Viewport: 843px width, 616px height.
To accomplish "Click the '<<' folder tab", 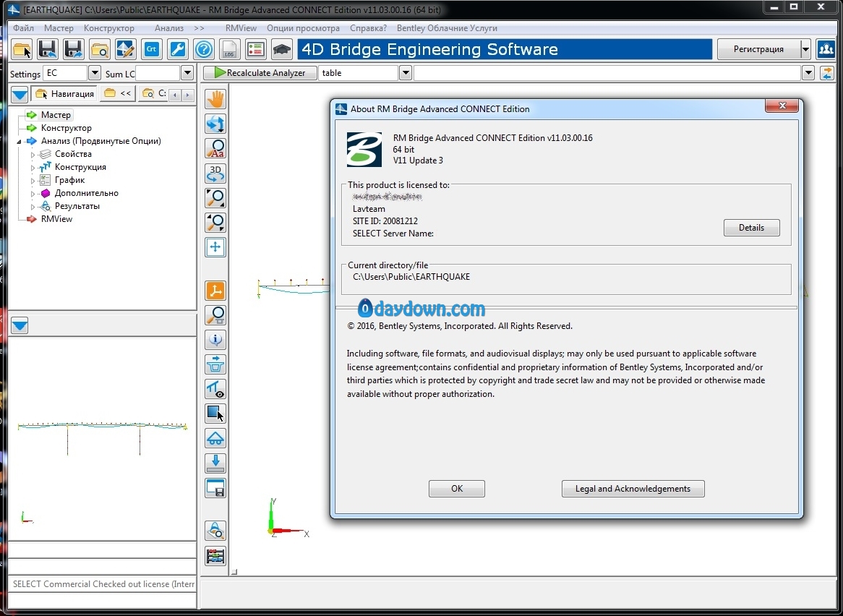I will tap(118, 93).
